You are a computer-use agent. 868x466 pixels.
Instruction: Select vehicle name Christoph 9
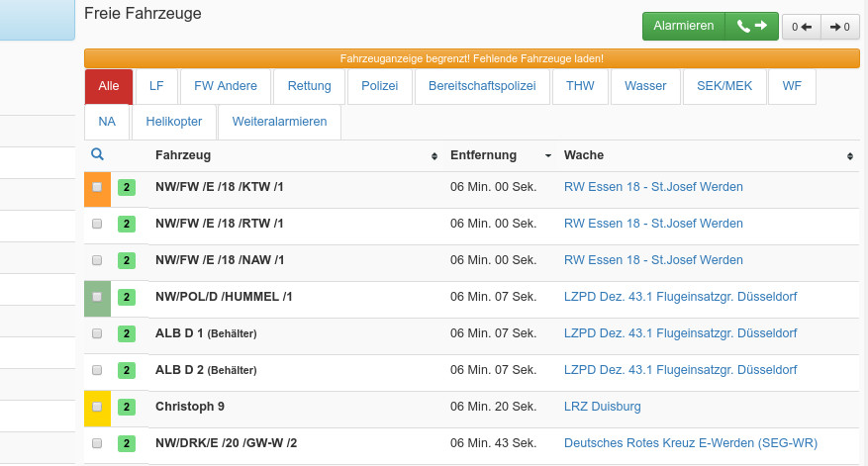coord(190,407)
